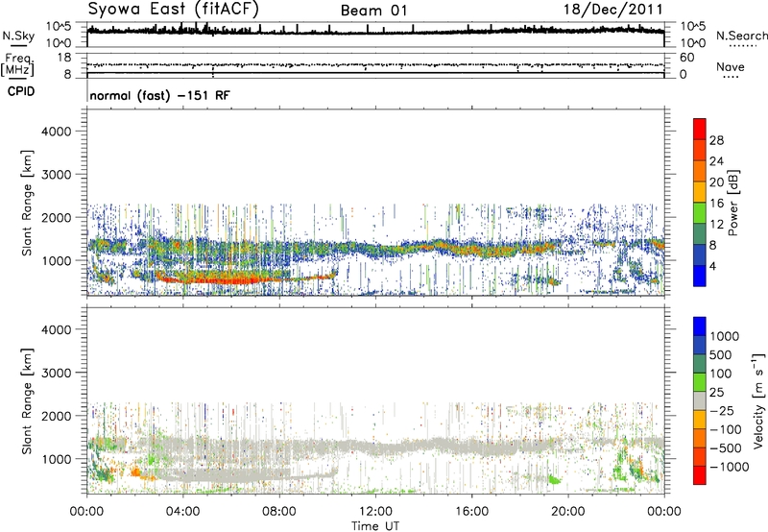Click the orange velocity patch near 02:00
Viewport: 768px width, 532px height.
coord(135,472)
